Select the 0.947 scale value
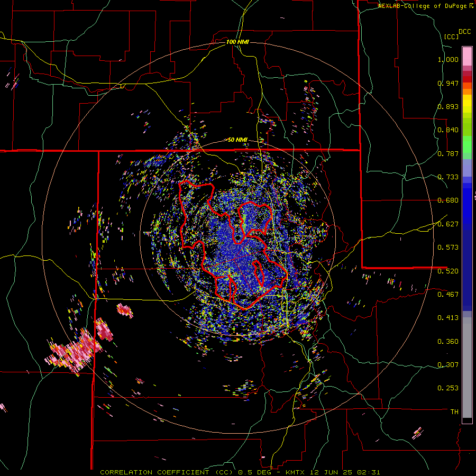 tap(448, 83)
